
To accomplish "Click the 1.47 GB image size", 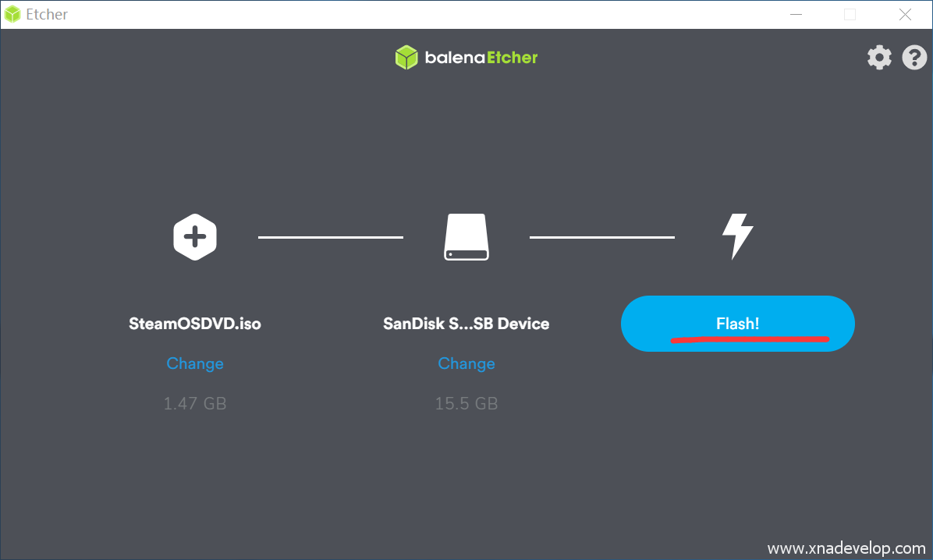I will coord(195,403).
